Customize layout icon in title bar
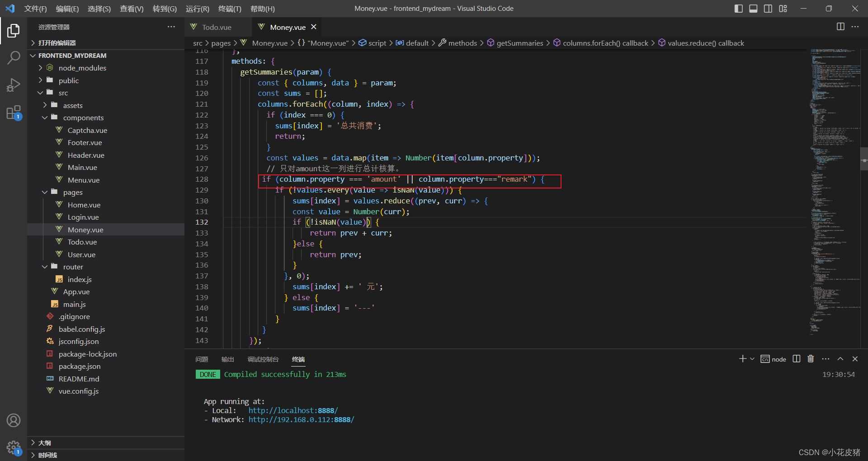The width and height of the screenshot is (868, 461). click(783, 9)
